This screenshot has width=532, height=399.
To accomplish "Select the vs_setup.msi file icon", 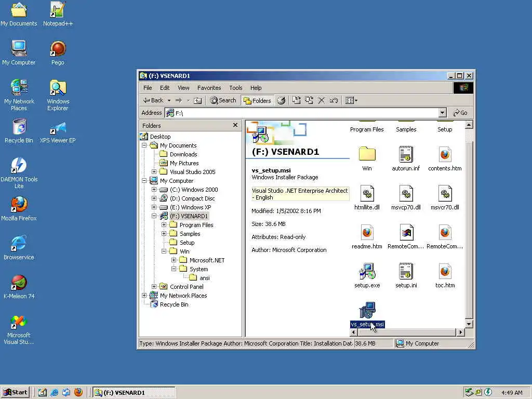I will 367,310.
